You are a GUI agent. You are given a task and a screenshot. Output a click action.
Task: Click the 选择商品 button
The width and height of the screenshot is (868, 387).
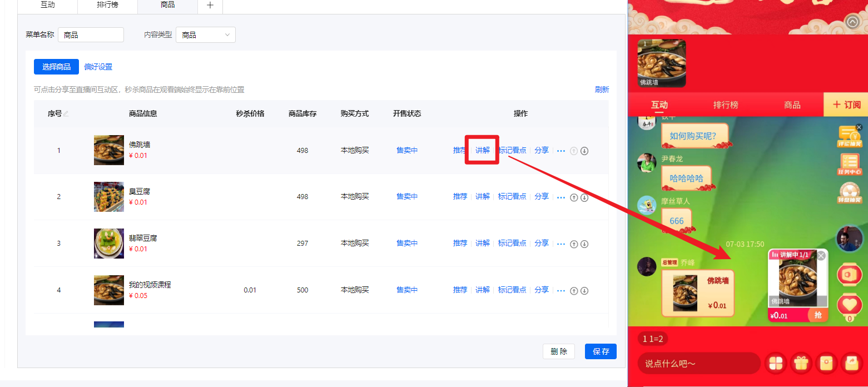coord(56,67)
